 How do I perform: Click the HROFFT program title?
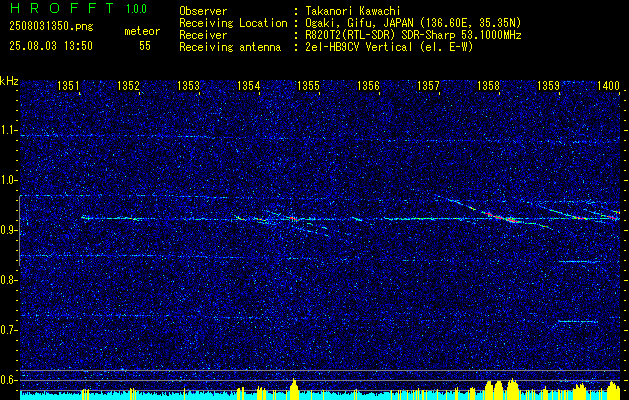(x=62, y=8)
